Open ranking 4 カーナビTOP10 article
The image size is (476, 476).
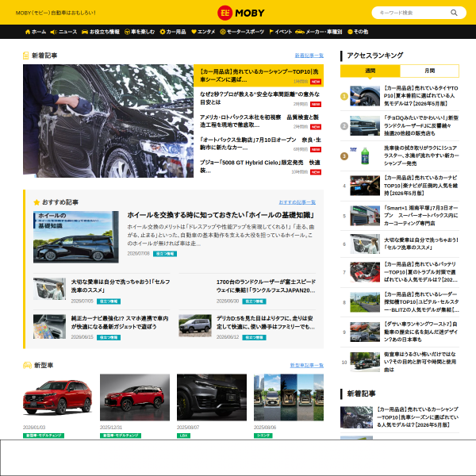tap(420, 186)
